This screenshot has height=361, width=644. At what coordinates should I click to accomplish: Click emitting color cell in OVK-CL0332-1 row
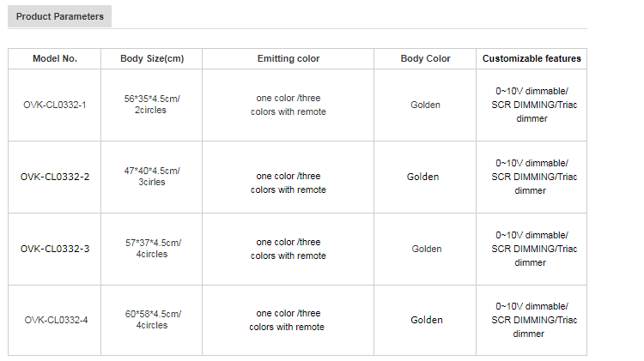(x=289, y=105)
